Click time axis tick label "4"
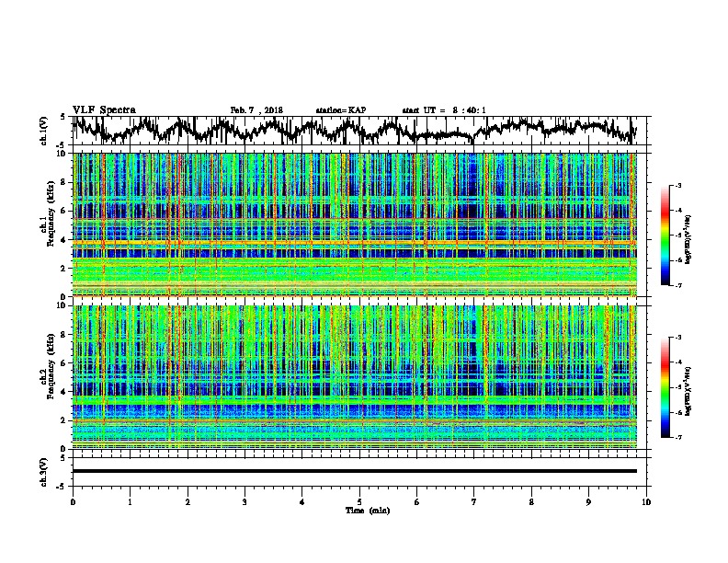Image resolution: width=728 pixels, height=563 pixels. pyautogui.click(x=302, y=502)
